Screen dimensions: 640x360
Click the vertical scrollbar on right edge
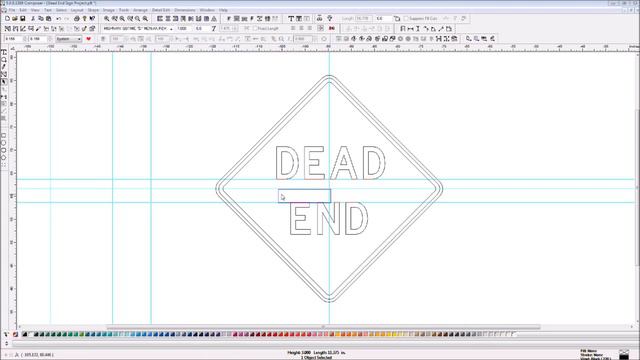point(637,188)
